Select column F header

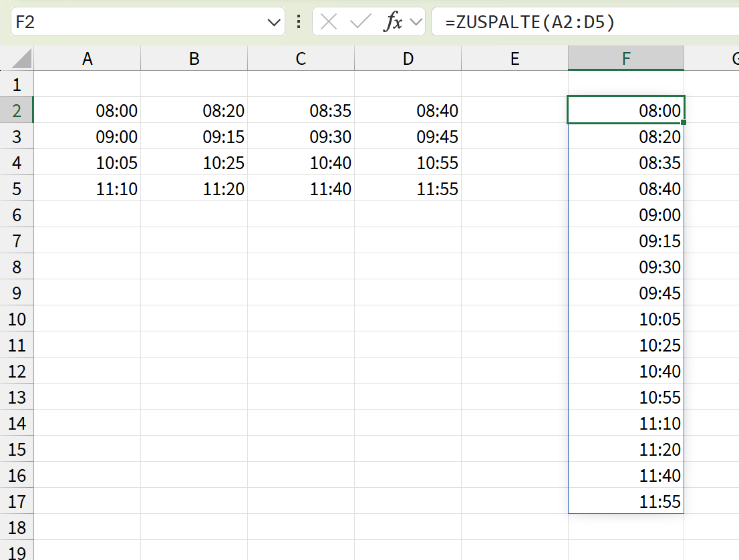tap(625, 59)
